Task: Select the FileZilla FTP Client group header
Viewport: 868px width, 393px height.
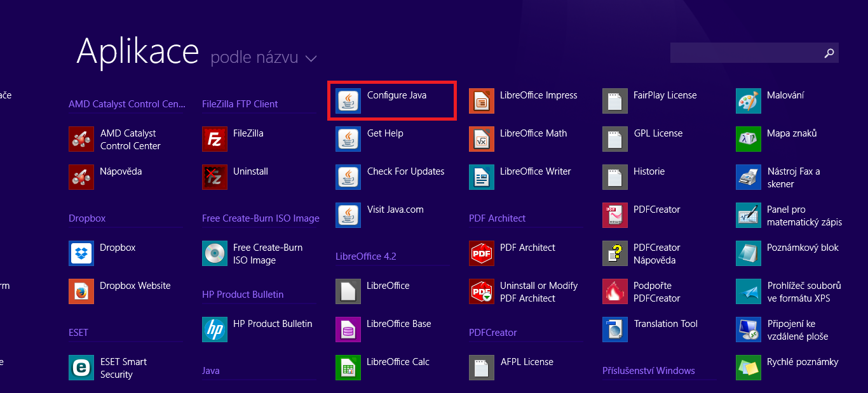Action: 240,104
